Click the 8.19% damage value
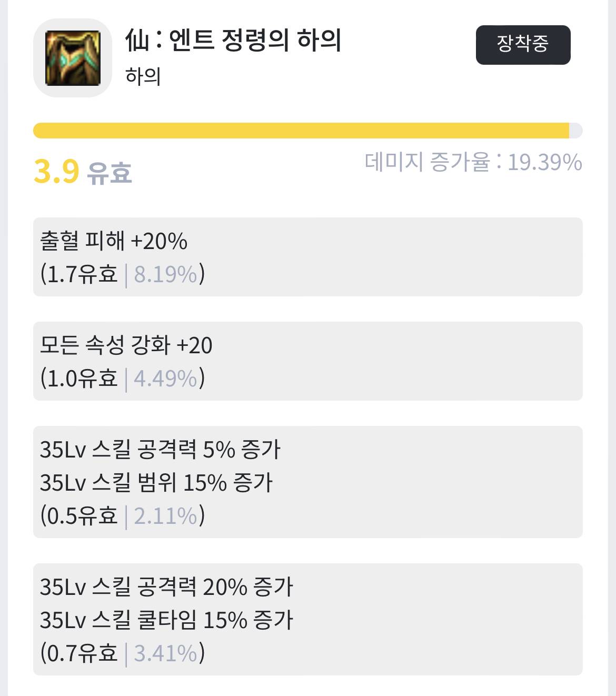 pos(165,274)
